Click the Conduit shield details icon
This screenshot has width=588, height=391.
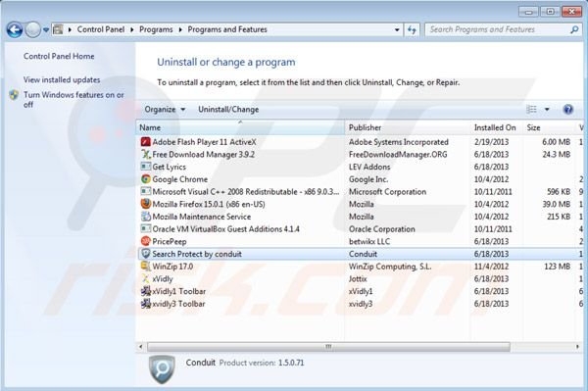[162, 369]
